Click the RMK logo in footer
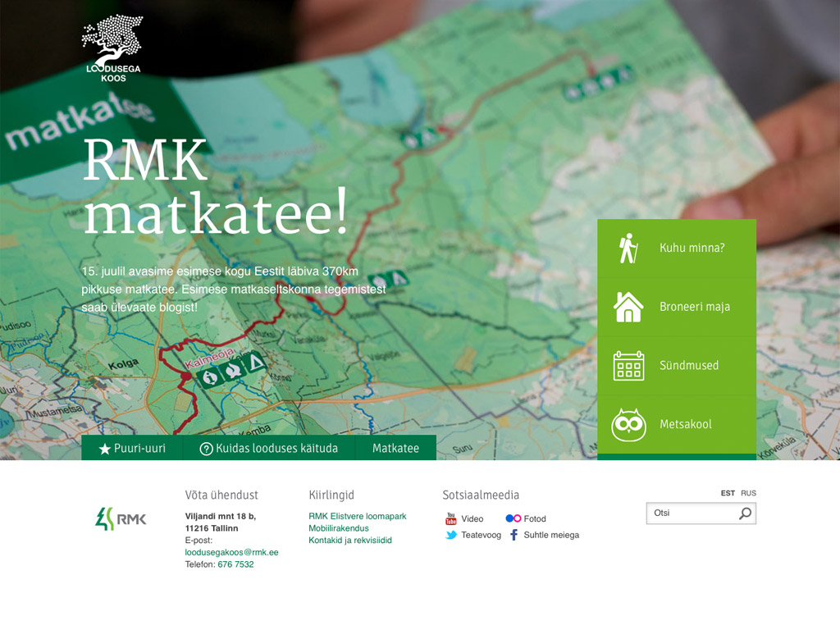This screenshot has height=630, width=840. (x=121, y=518)
